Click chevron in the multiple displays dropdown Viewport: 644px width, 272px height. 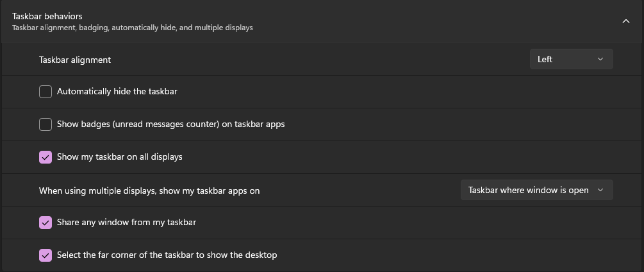click(x=600, y=190)
